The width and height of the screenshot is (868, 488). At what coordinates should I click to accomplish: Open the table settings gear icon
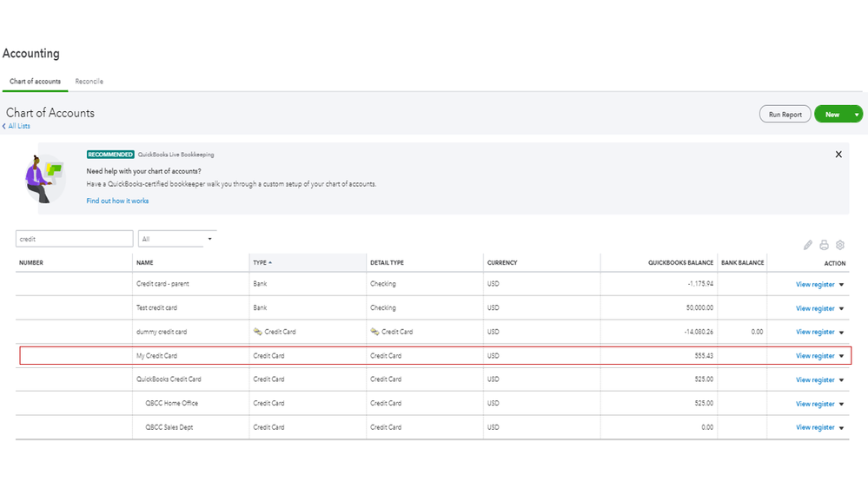(840, 246)
